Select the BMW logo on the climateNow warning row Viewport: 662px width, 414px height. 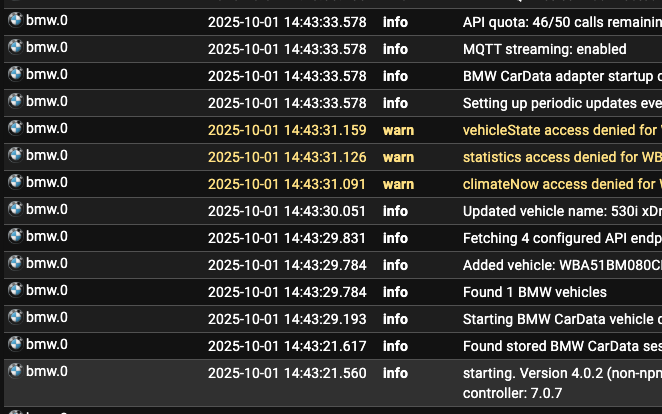(15, 182)
